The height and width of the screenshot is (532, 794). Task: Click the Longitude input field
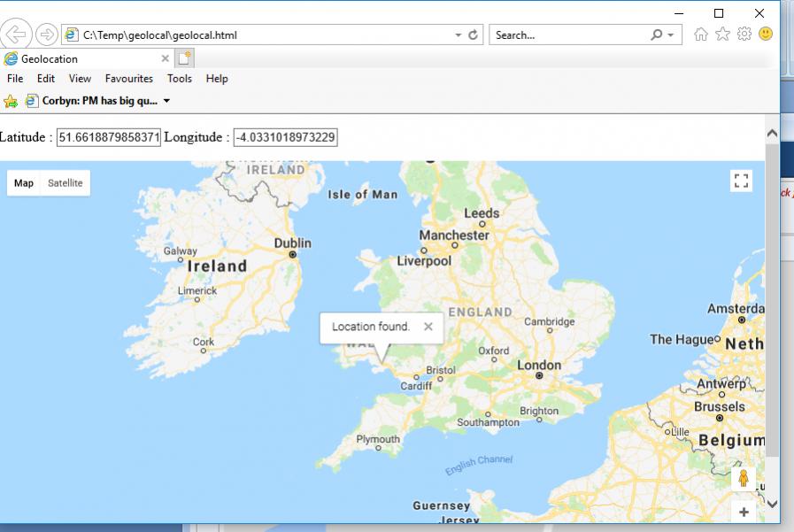[x=286, y=137]
